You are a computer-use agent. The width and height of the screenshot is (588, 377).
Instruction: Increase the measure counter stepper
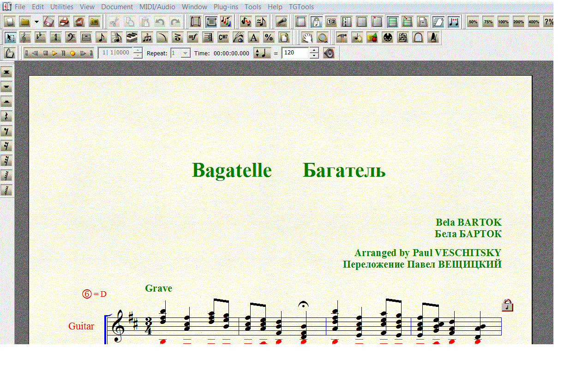(x=138, y=50)
